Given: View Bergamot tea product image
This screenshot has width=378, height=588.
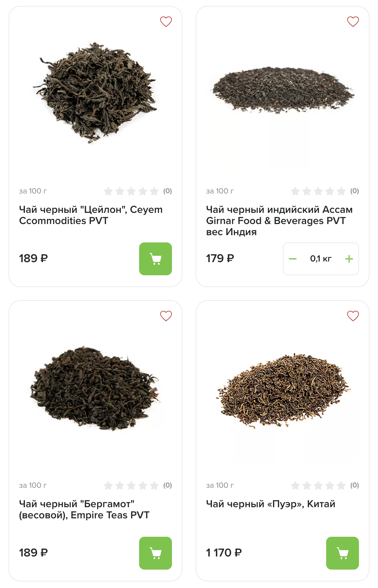Looking at the screenshot, I should (x=95, y=388).
